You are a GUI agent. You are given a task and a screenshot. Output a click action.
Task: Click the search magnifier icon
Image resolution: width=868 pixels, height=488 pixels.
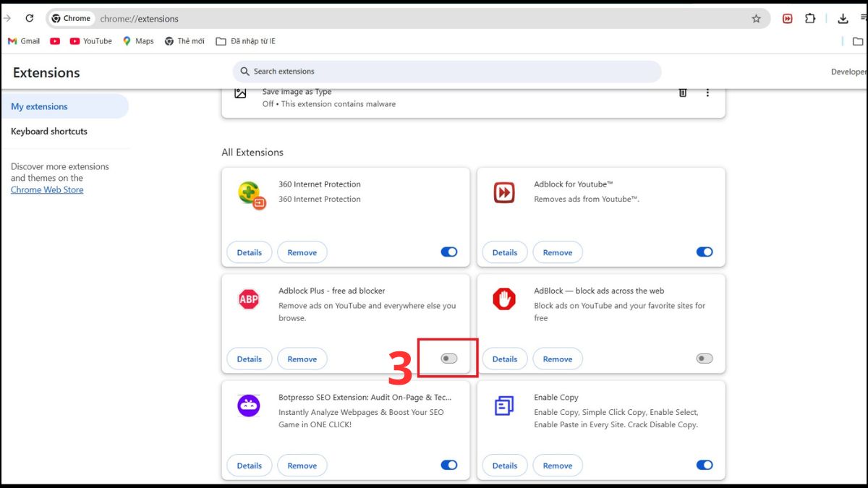coord(245,72)
